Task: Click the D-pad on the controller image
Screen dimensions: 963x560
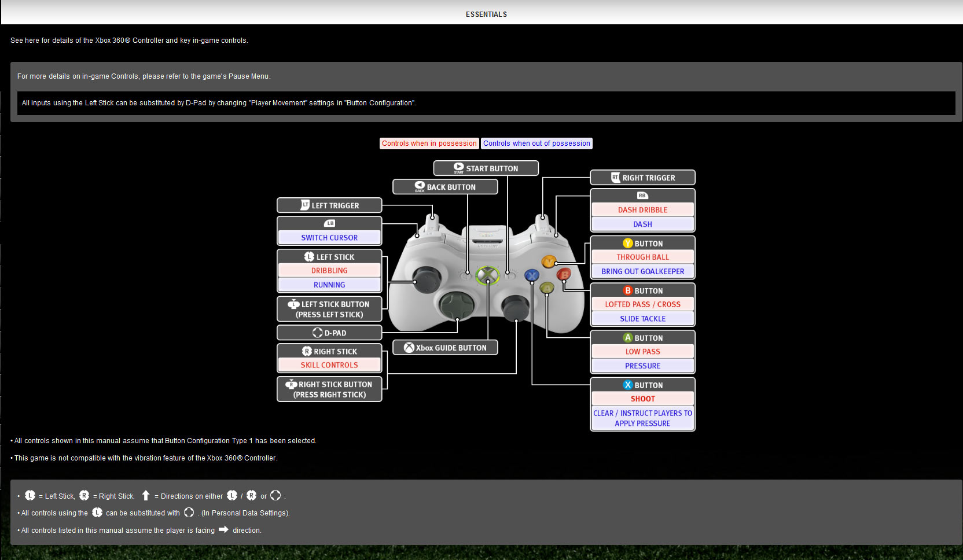Action: (x=457, y=307)
